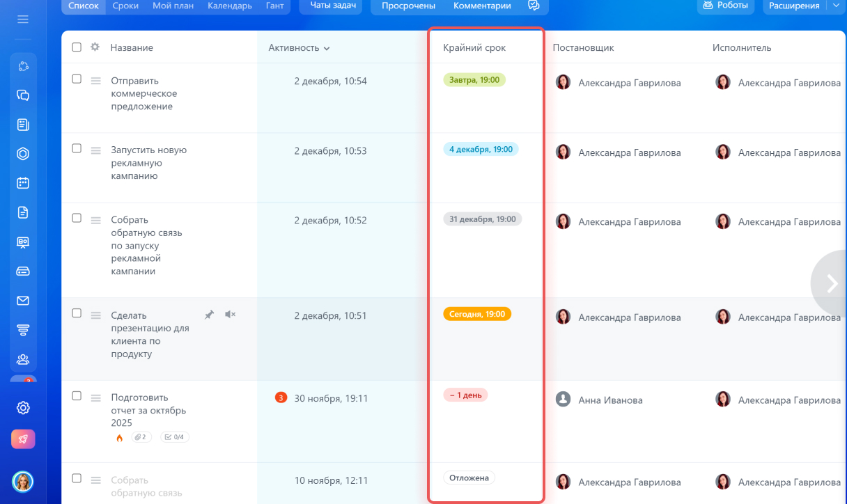Open the Расширения dropdown arrow

(x=837, y=6)
